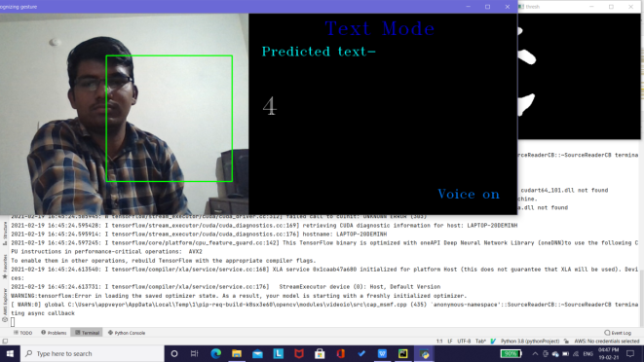This screenshot has height=362, width=644.
Task: Open the clock and date flyout
Action: (608, 353)
